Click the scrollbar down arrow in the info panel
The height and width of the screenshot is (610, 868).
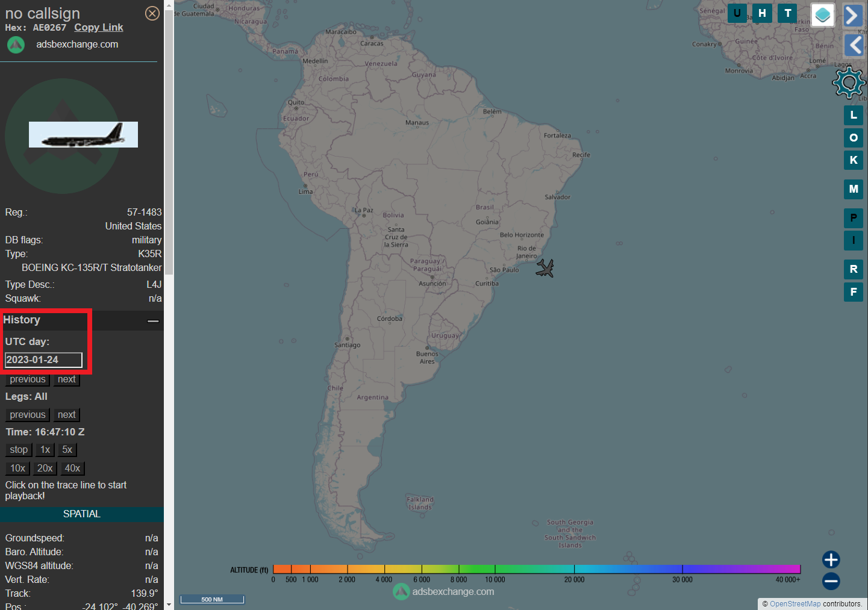tap(169, 605)
